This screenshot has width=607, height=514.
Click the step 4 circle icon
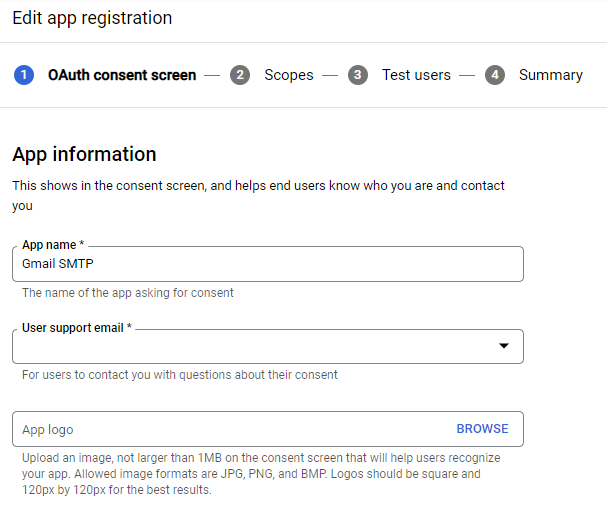click(495, 75)
